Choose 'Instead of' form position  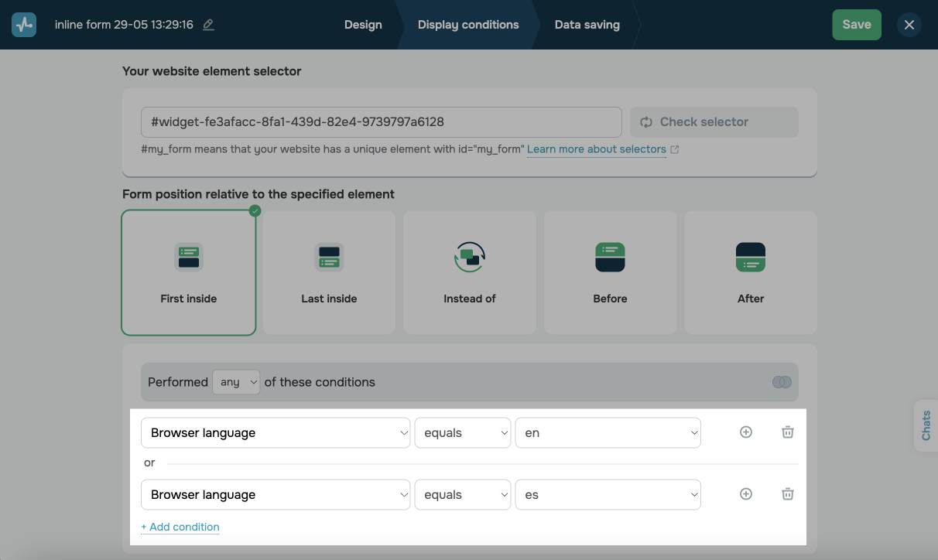click(470, 273)
